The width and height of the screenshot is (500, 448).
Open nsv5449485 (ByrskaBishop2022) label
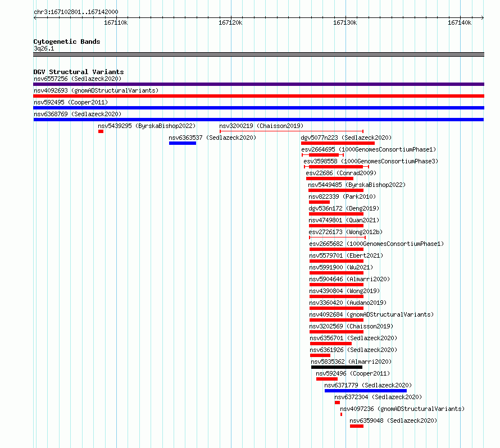357,185
